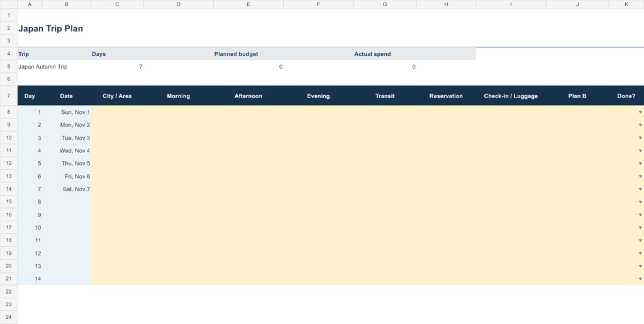Select the 'Mon, Nov 2' date cell

coord(66,125)
